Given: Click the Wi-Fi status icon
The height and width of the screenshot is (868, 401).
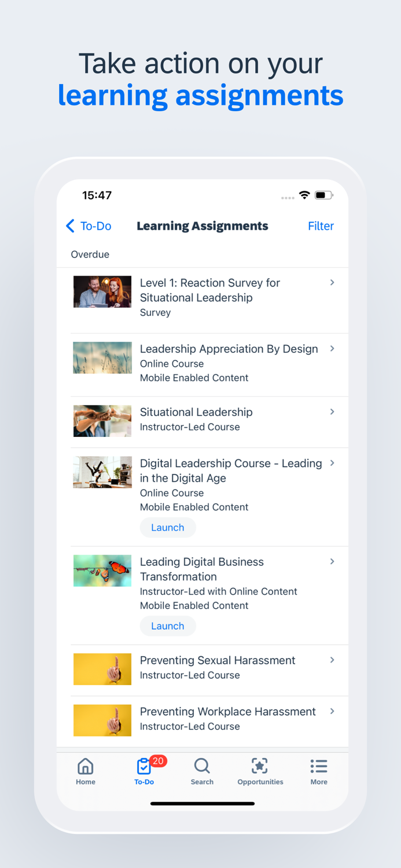Looking at the screenshot, I should (x=304, y=196).
